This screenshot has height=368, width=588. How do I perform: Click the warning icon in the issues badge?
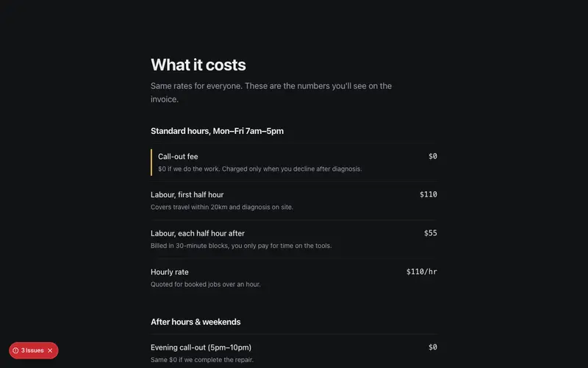tap(15, 350)
